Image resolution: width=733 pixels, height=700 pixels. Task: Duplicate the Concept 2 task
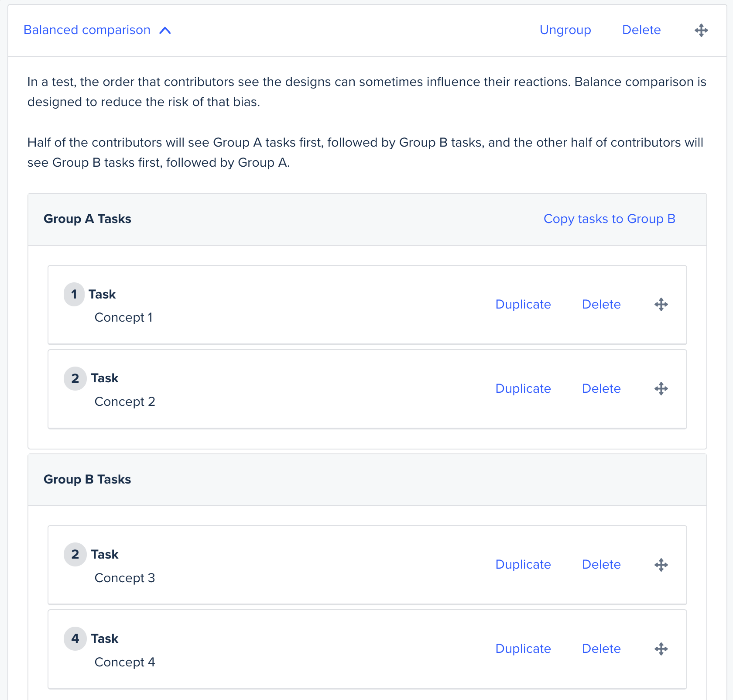point(523,388)
